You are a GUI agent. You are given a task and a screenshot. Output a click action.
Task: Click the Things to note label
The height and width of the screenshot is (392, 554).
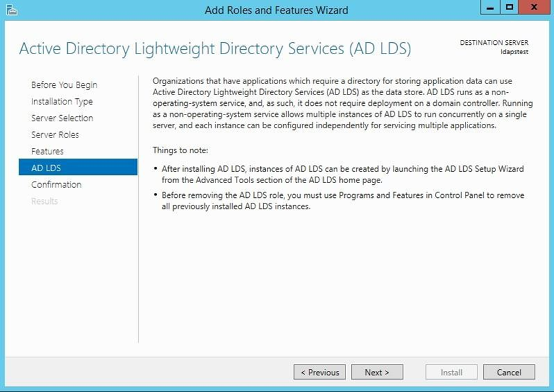pos(181,151)
